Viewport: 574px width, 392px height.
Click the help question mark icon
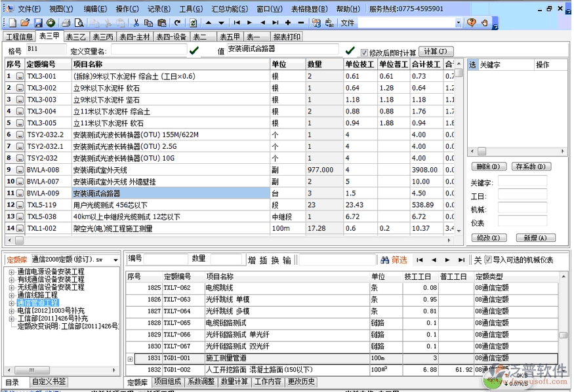click(x=471, y=23)
